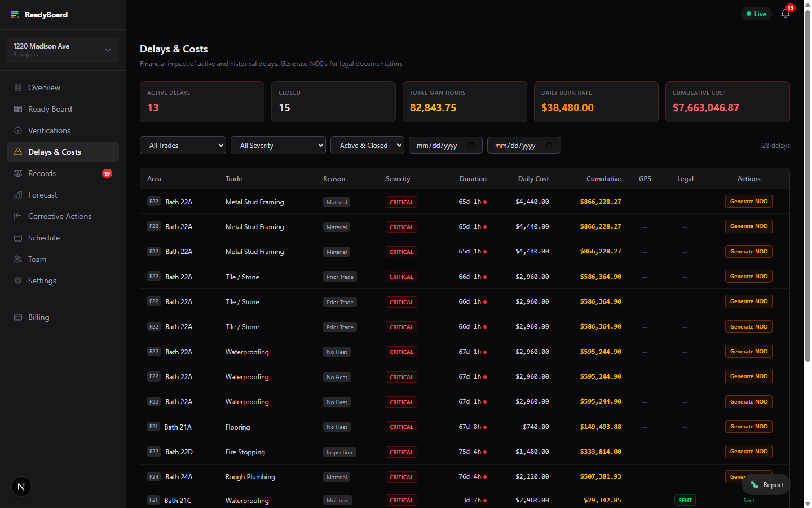Click the Records badge showing 19

click(107, 173)
